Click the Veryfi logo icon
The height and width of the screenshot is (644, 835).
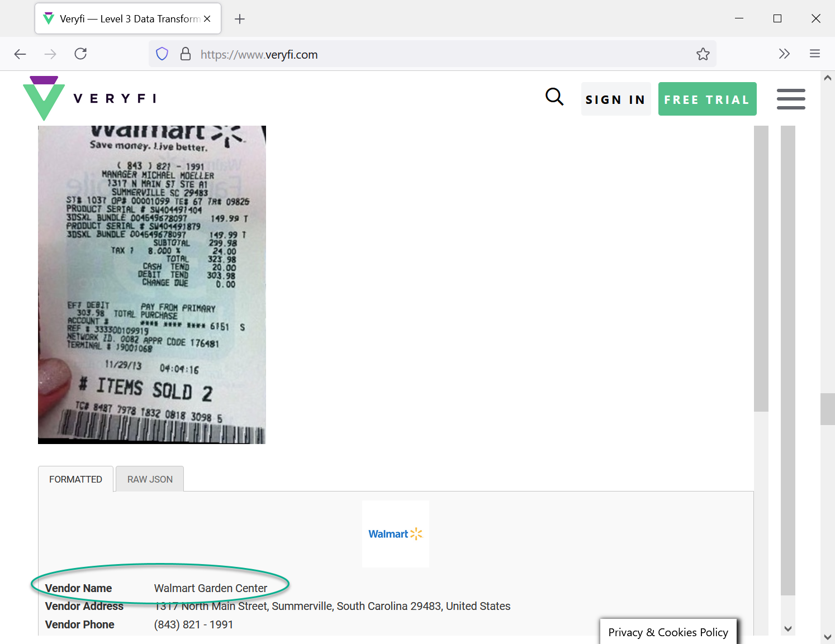[44, 98]
